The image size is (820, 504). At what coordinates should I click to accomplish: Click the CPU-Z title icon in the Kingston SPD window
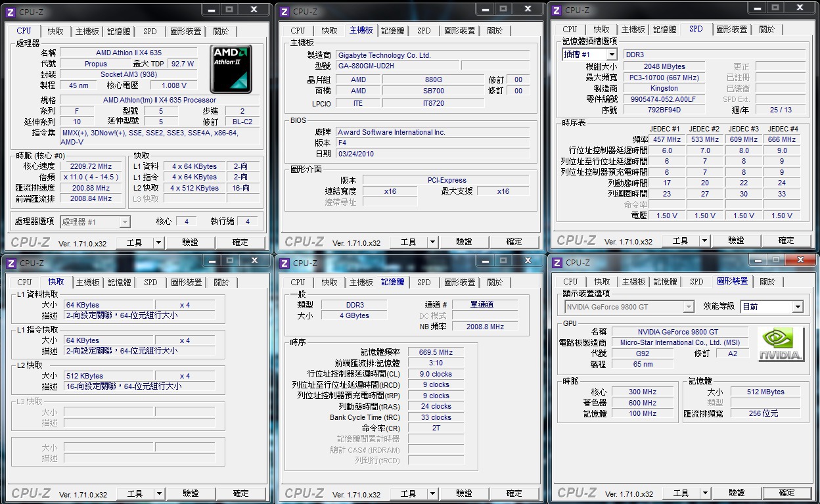pyautogui.click(x=556, y=10)
